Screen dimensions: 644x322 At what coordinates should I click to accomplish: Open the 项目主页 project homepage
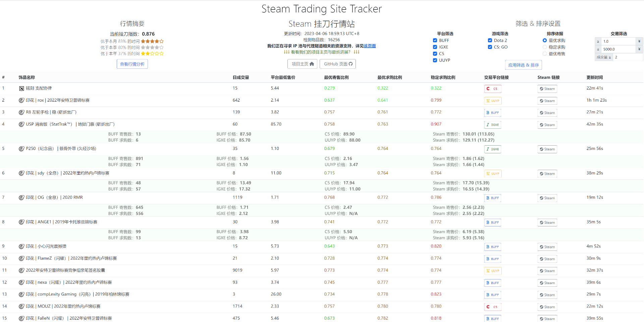[302, 64]
